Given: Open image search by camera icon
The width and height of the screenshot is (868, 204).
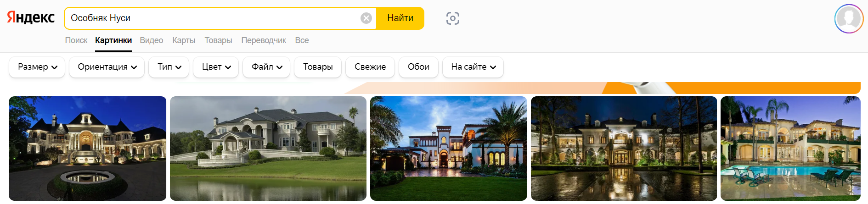Looking at the screenshot, I should click(453, 18).
